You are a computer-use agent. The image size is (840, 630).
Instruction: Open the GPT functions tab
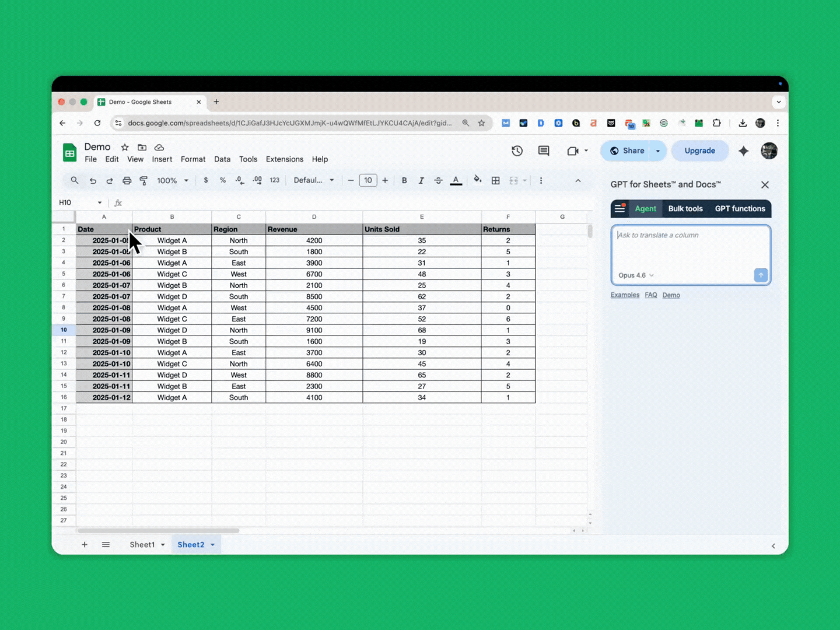(x=740, y=208)
